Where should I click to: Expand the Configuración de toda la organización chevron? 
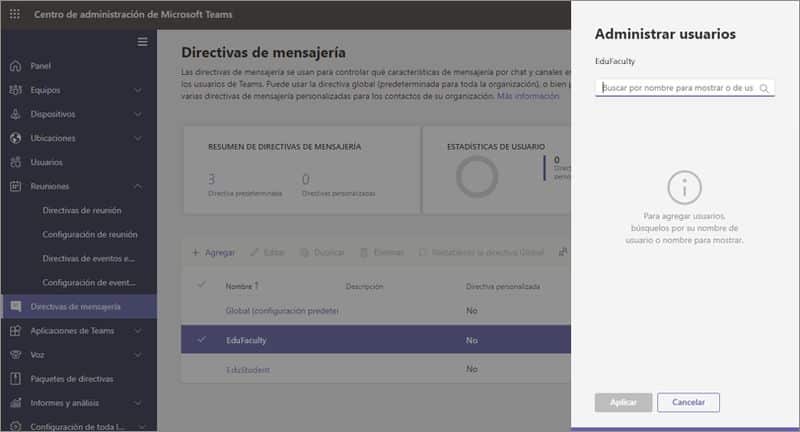pos(142,426)
